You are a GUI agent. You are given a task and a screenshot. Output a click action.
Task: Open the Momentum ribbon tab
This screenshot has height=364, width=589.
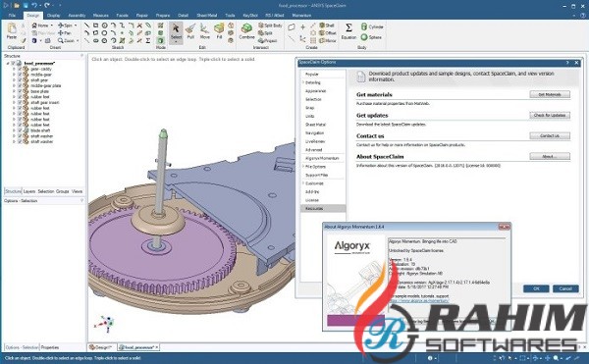tap(301, 16)
